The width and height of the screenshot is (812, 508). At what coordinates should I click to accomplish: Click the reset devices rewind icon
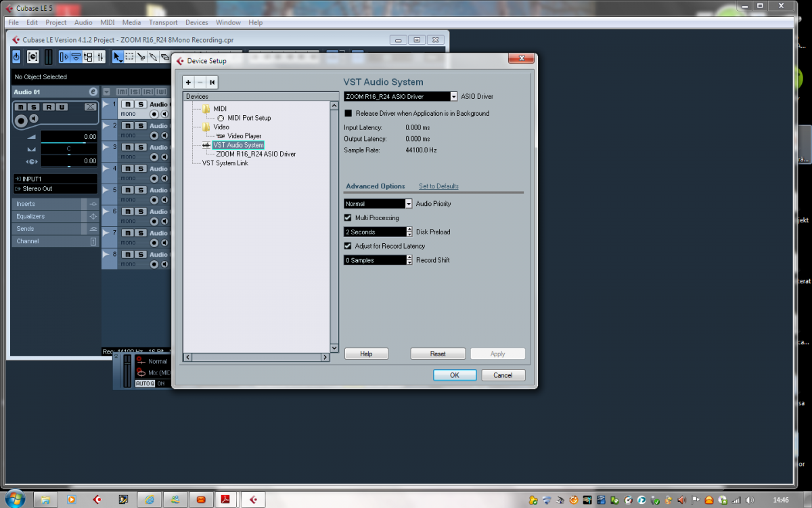click(212, 83)
